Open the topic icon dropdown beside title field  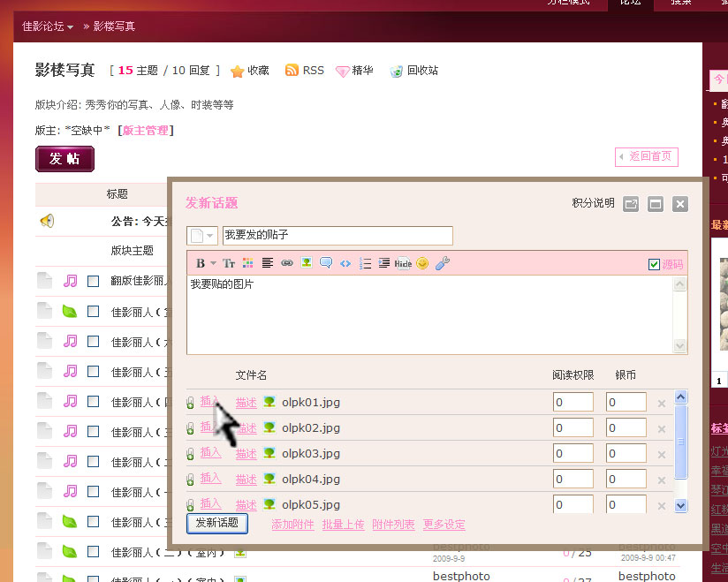pos(202,236)
